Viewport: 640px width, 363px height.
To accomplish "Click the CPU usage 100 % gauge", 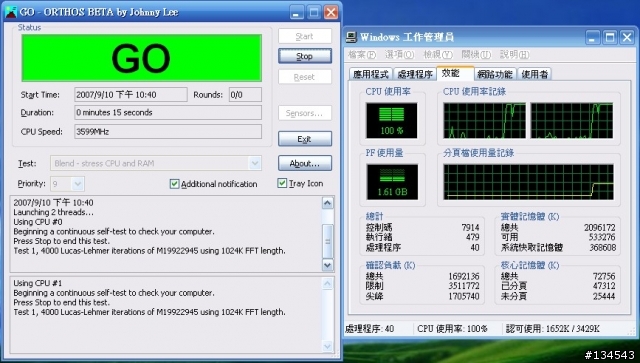I will tap(392, 120).
